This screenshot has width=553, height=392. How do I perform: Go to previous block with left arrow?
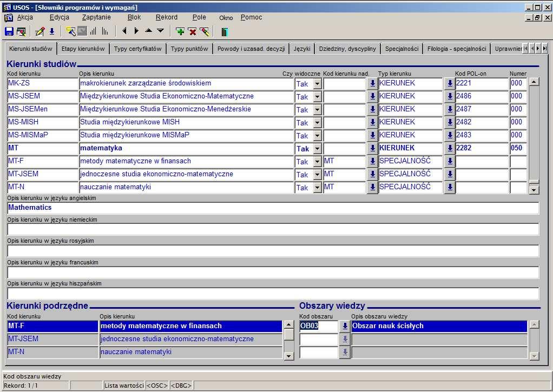124,31
